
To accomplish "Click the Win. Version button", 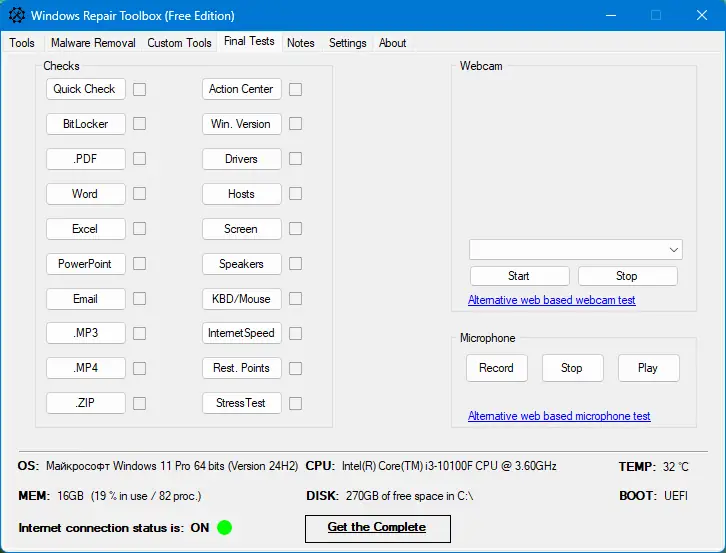I will coord(242,124).
